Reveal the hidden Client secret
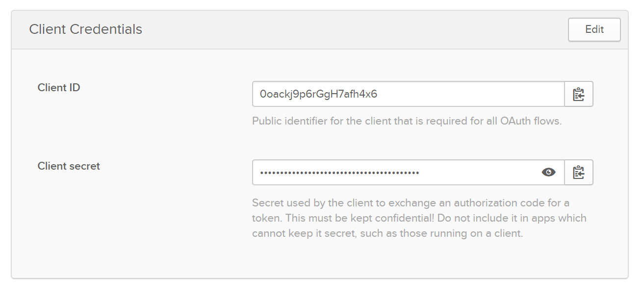Viewport: 644px width, 302px height. pyautogui.click(x=548, y=172)
